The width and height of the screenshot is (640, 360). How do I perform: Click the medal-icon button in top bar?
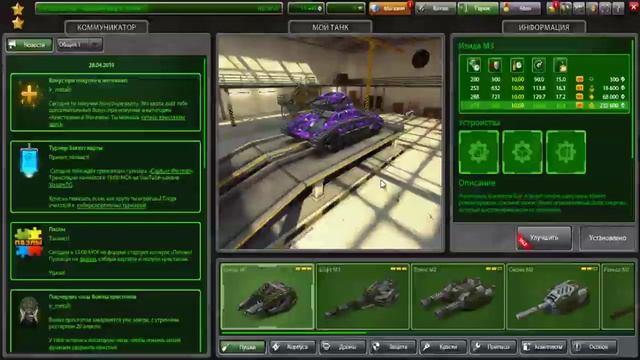(x=521, y=8)
